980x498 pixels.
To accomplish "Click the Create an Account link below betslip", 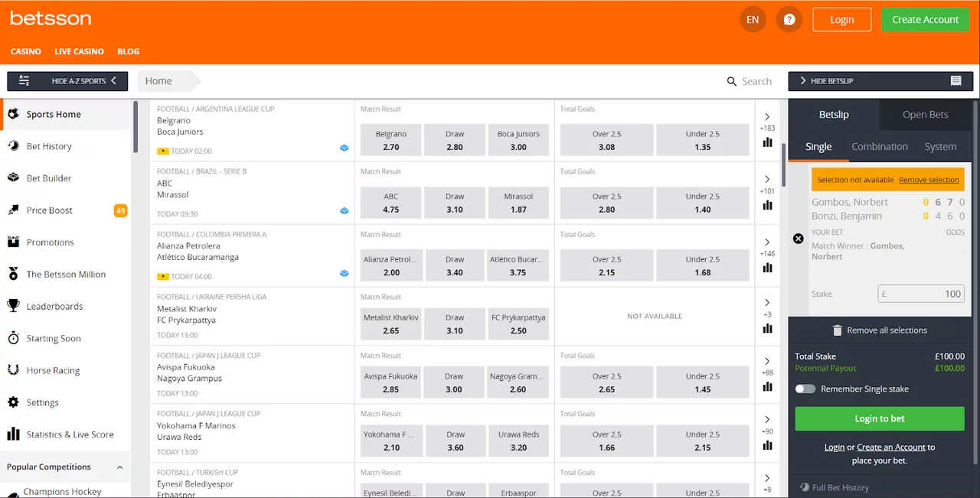I will [891, 448].
